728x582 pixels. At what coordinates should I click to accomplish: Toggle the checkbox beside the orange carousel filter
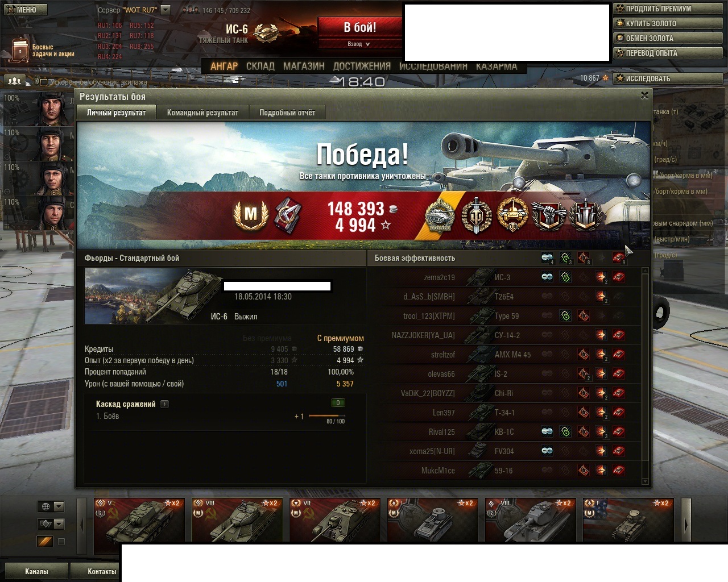pos(61,542)
